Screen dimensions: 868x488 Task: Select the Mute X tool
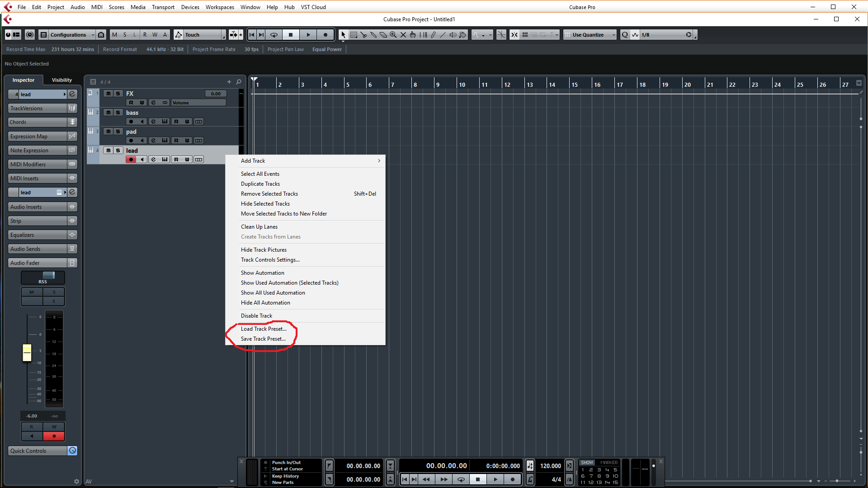[403, 35]
